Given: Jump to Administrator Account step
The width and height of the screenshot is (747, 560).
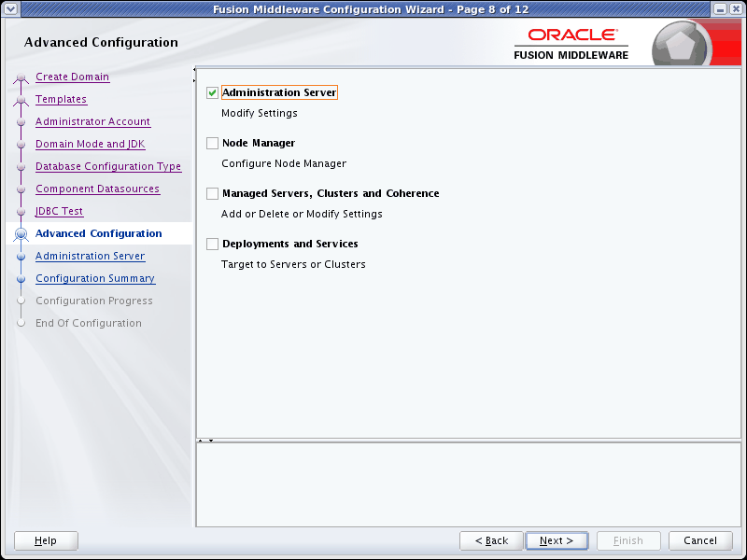Looking at the screenshot, I should tap(92, 121).
